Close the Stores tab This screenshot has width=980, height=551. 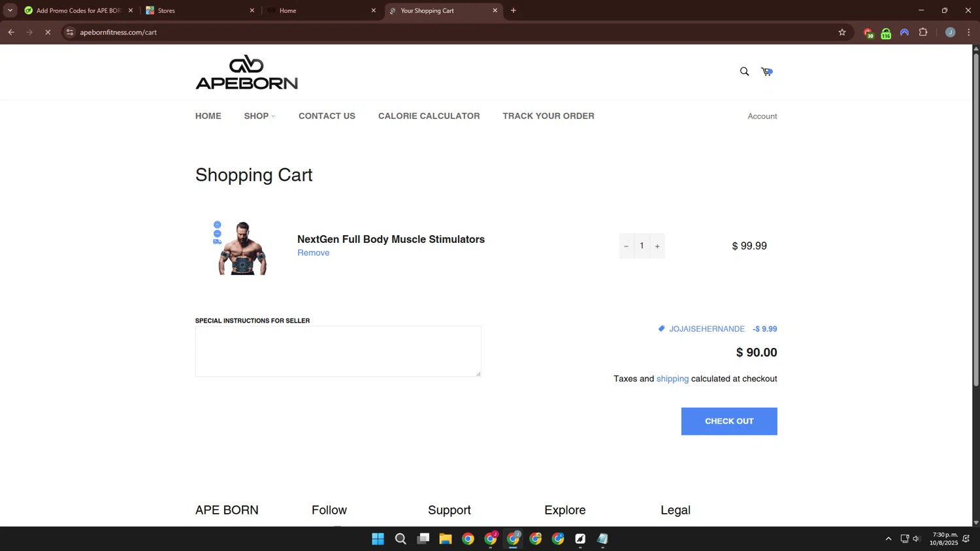252,10
